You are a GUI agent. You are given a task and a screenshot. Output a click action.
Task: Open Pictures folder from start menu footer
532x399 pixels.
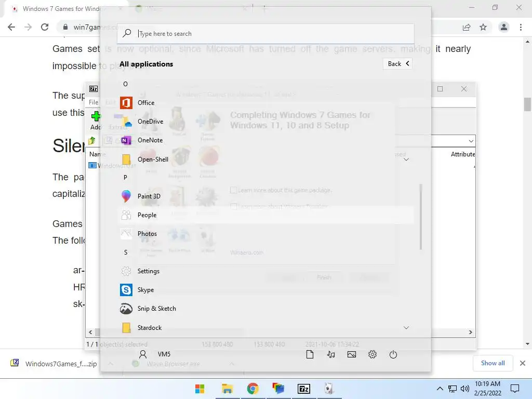[x=352, y=354]
